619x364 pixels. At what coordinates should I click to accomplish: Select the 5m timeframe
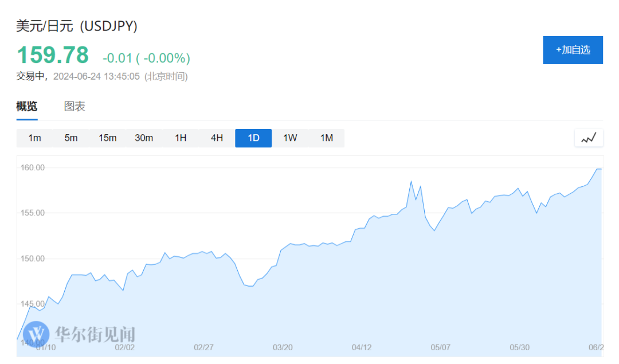click(71, 138)
